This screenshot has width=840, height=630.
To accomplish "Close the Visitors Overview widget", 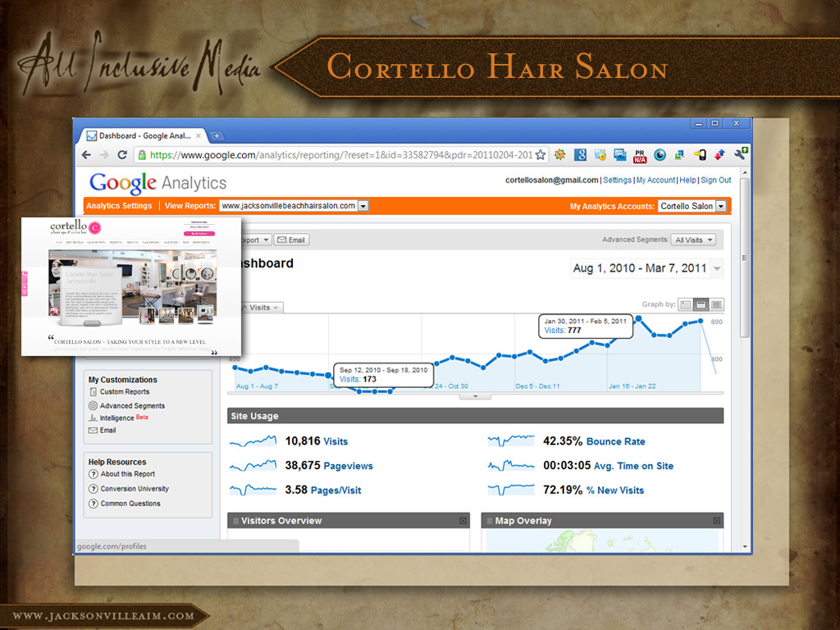I will [x=463, y=521].
